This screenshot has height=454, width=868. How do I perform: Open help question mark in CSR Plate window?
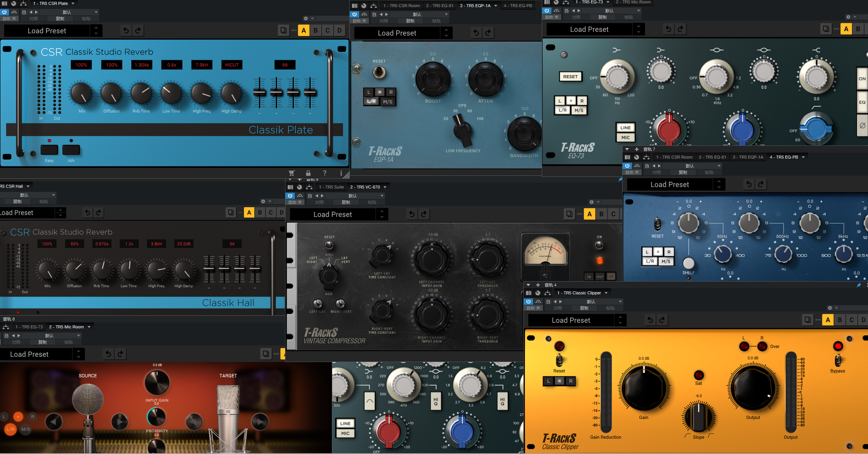325,173
